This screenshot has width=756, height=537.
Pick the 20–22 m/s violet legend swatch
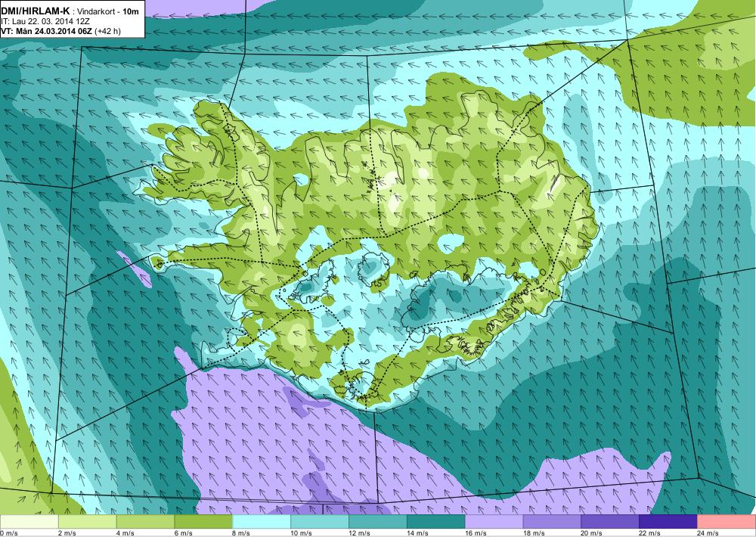click(x=610, y=522)
